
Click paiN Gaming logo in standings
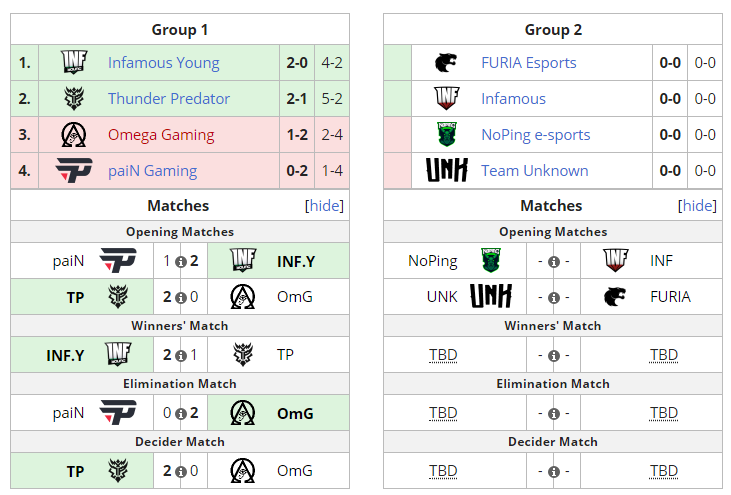point(74,171)
